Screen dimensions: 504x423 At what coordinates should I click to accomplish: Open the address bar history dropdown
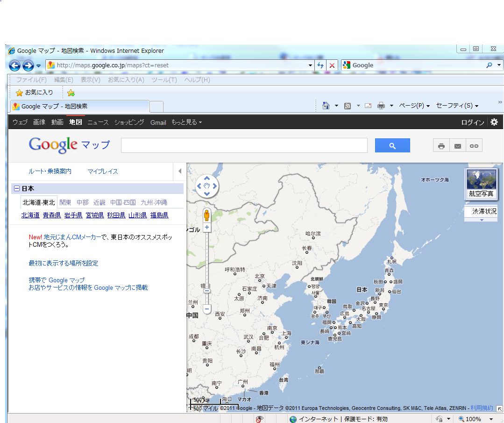310,65
